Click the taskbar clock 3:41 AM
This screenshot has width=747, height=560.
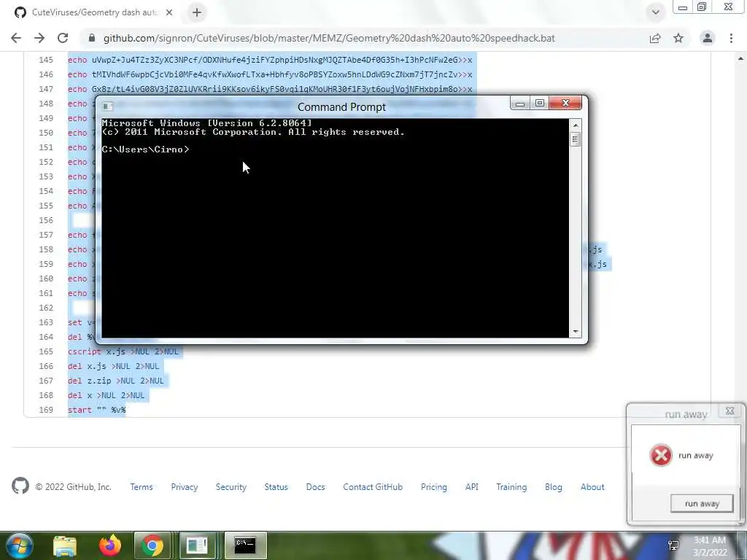(x=710, y=540)
